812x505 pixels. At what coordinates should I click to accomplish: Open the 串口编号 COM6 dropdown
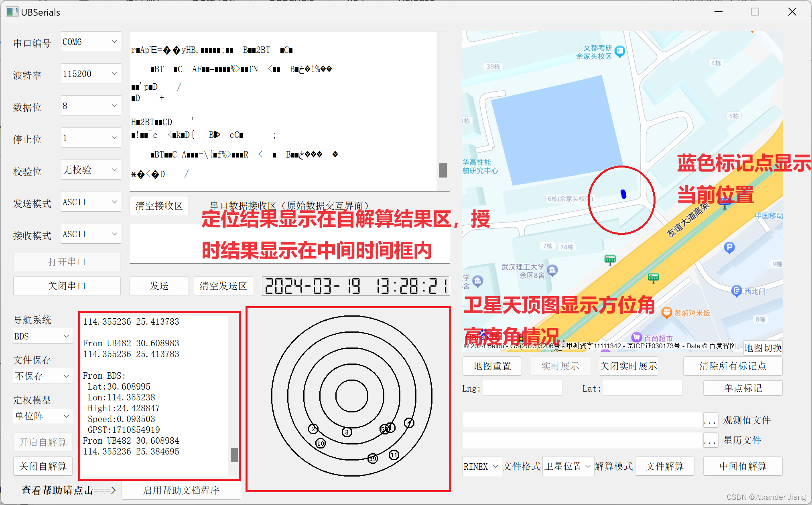(91, 42)
